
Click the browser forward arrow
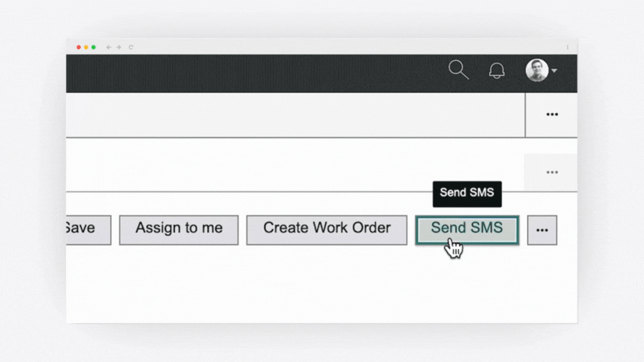[119, 47]
